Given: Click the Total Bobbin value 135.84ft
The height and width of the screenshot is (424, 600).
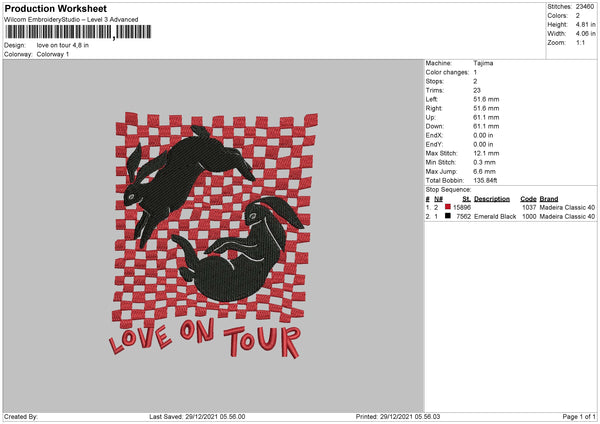Looking at the screenshot, I should click(x=485, y=181).
